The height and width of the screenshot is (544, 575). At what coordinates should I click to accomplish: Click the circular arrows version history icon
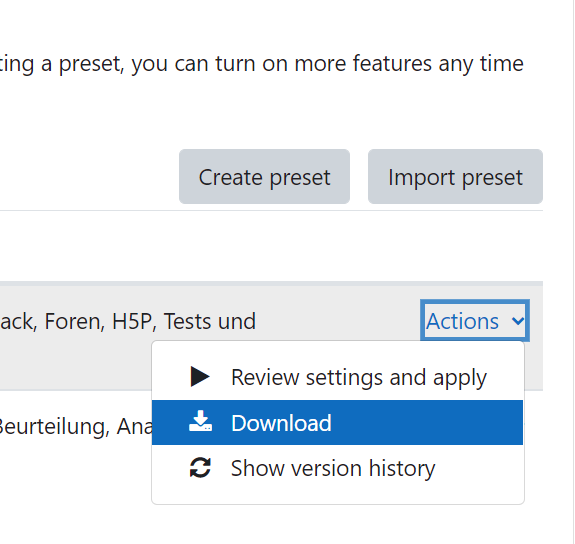200,468
